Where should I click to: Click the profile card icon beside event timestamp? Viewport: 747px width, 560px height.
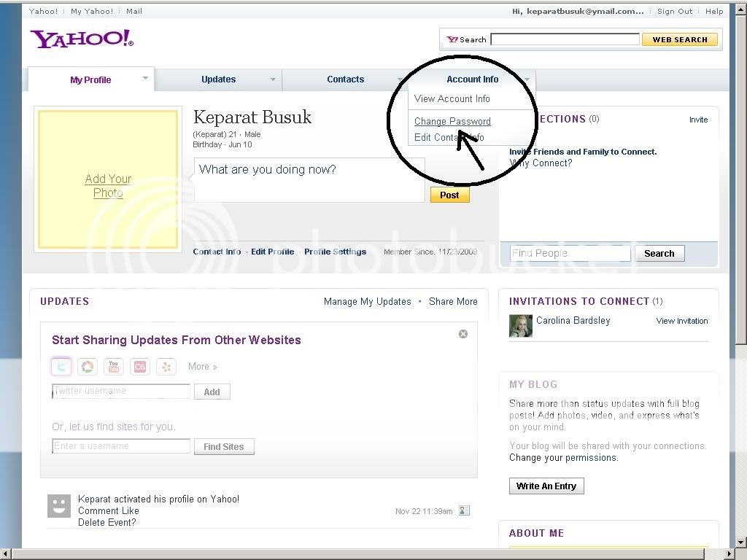464,510
